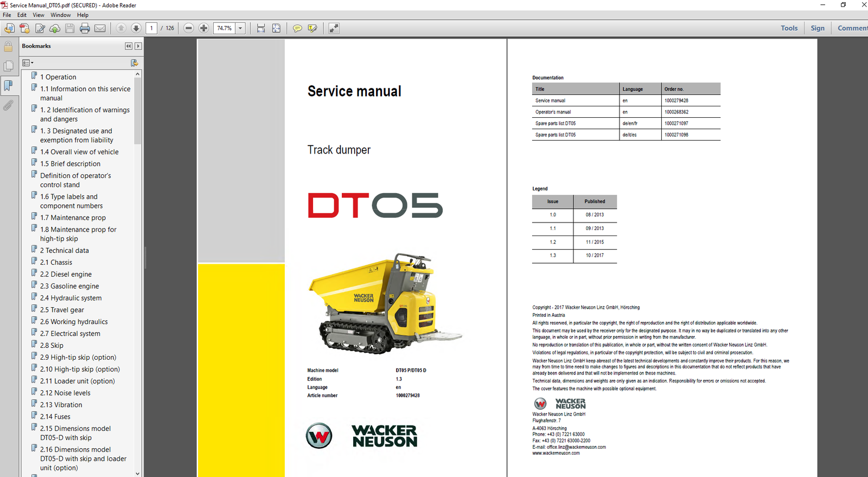
Task: Click the Add sticky note icon
Action: [x=297, y=28]
